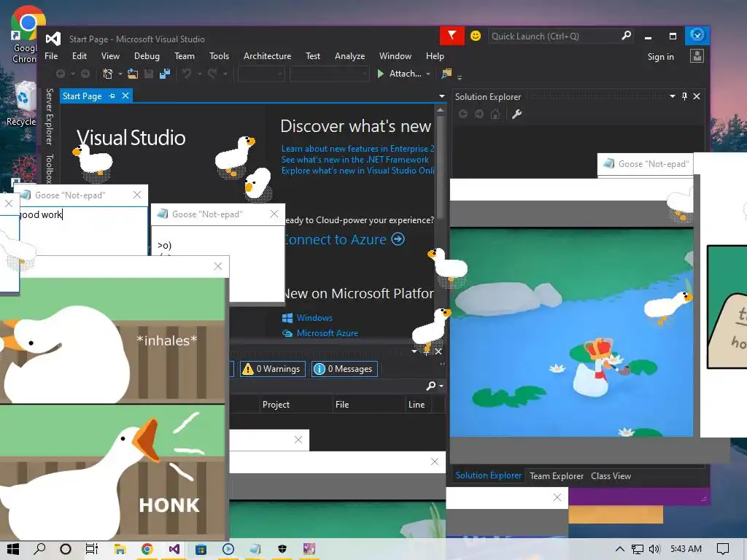Open the document tab list dropdown
The width and height of the screenshot is (747, 560).
point(441,96)
